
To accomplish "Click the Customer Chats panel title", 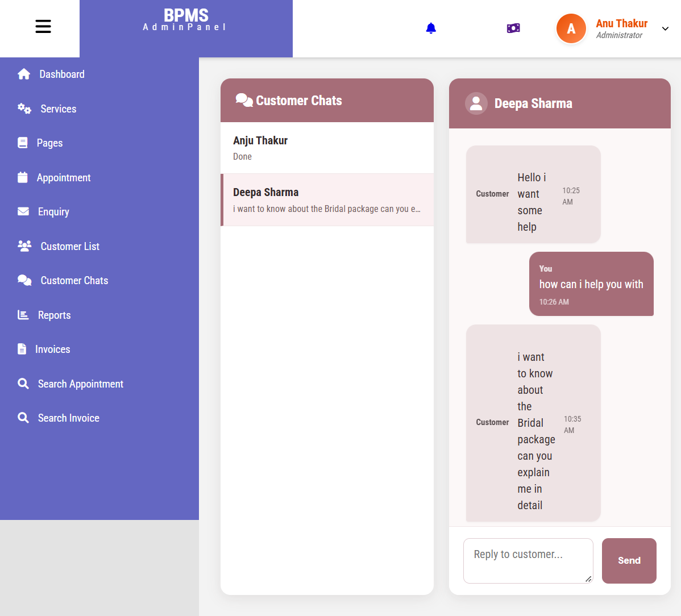I will [x=299, y=100].
